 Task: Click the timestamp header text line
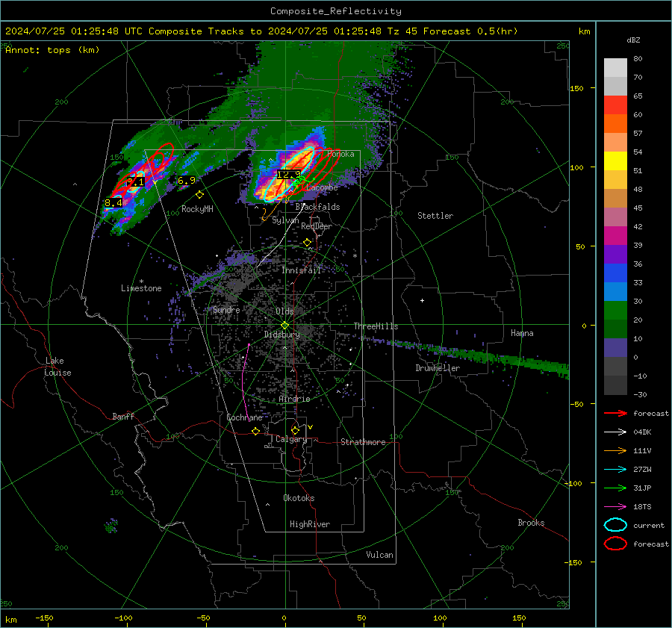(261, 31)
